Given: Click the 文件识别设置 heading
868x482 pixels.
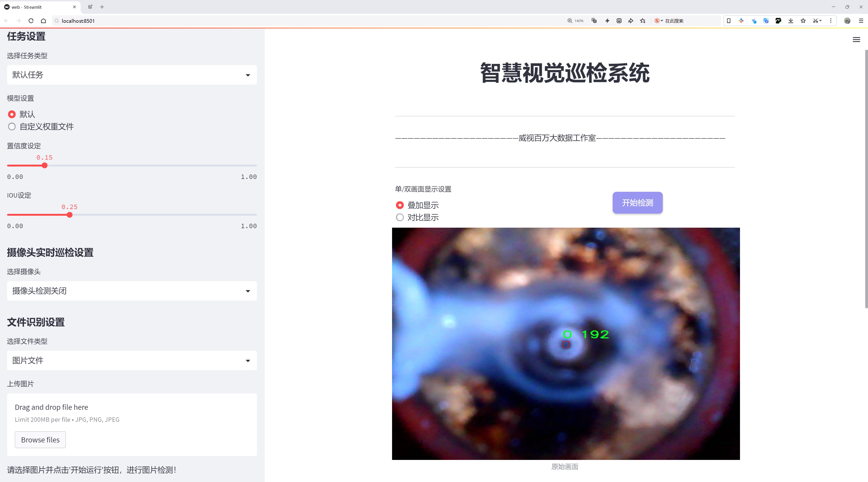Looking at the screenshot, I should pyautogui.click(x=36, y=322).
